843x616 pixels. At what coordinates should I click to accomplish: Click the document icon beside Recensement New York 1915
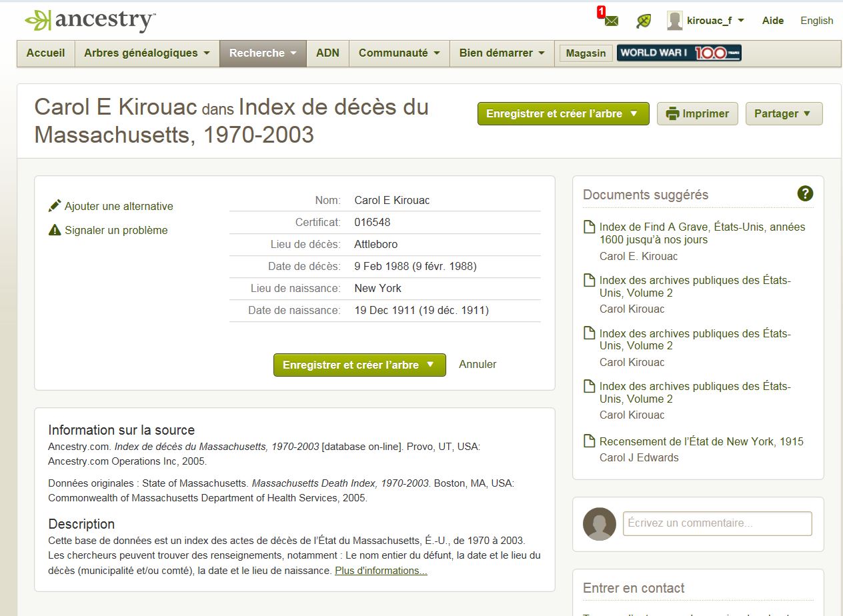click(589, 441)
